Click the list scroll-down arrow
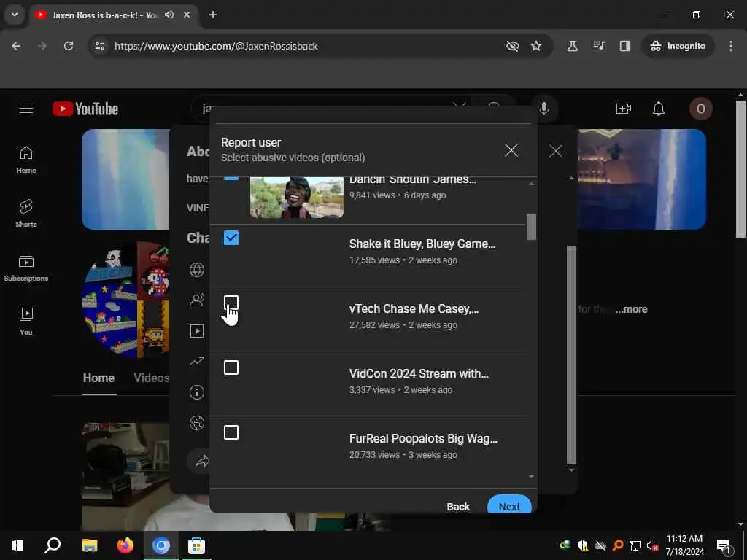Viewport: 747px width, 560px height. pyautogui.click(x=531, y=477)
